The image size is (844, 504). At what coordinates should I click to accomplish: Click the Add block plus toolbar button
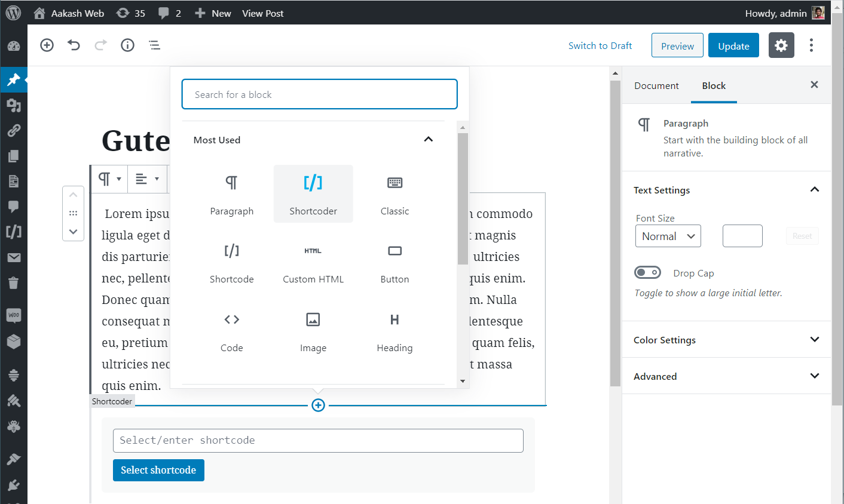click(47, 45)
